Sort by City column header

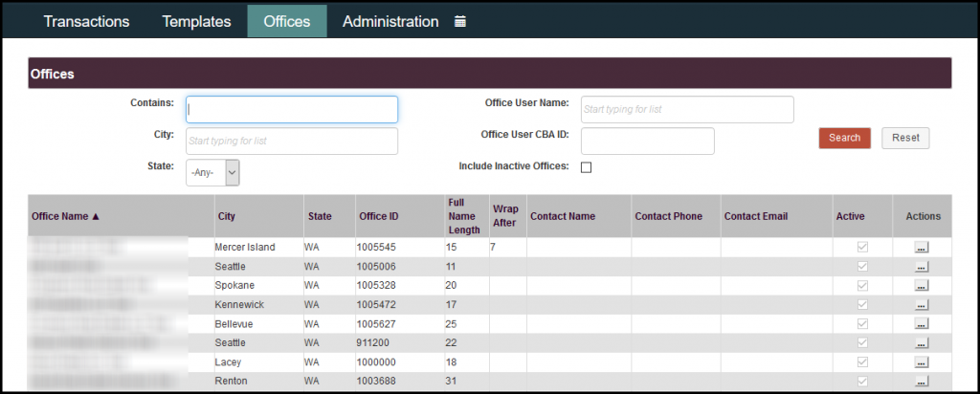click(x=226, y=216)
